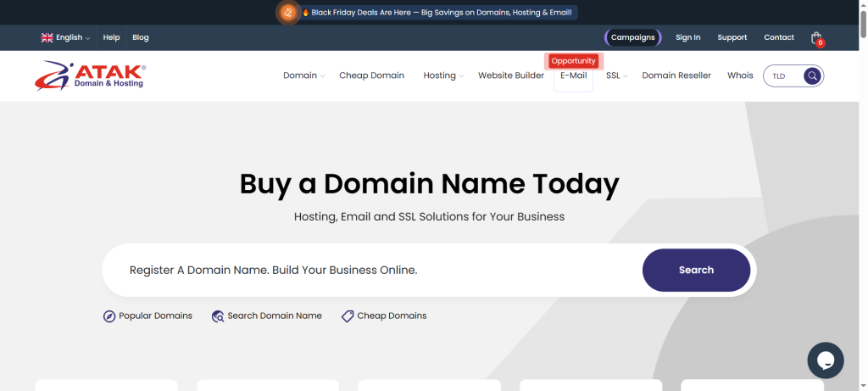Open the shopping cart icon

(816, 38)
